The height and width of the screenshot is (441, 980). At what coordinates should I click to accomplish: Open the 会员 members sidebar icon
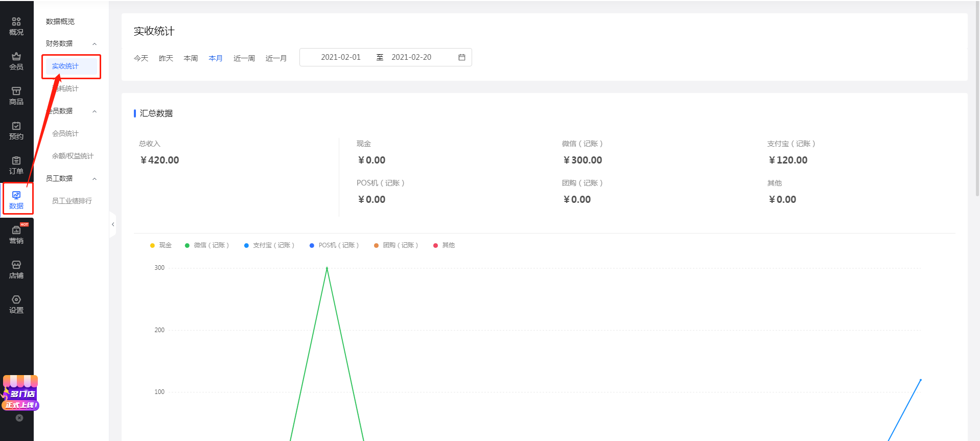point(16,61)
